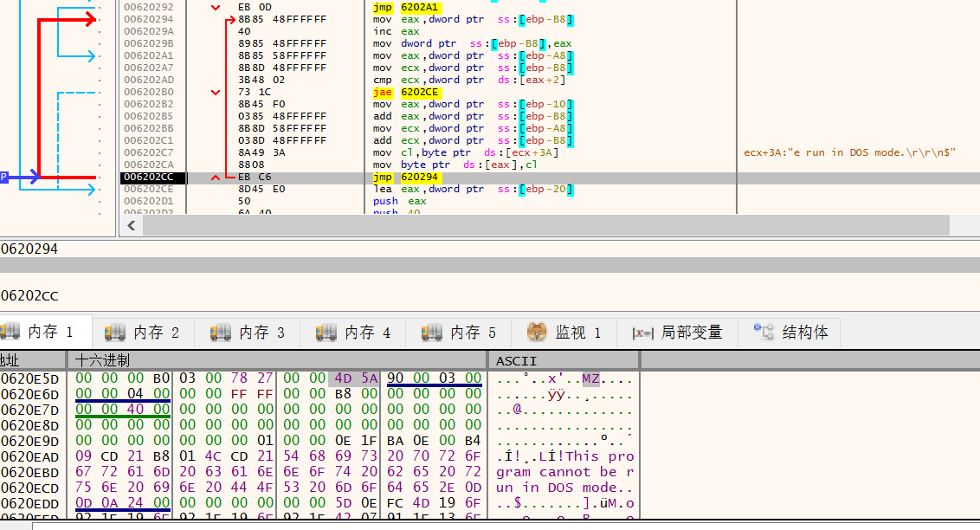Image resolution: width=980 pixels, height=530 pixels.
Task: Select the lea eax instruction at 006202CE
Action: [x=473, y=189]
